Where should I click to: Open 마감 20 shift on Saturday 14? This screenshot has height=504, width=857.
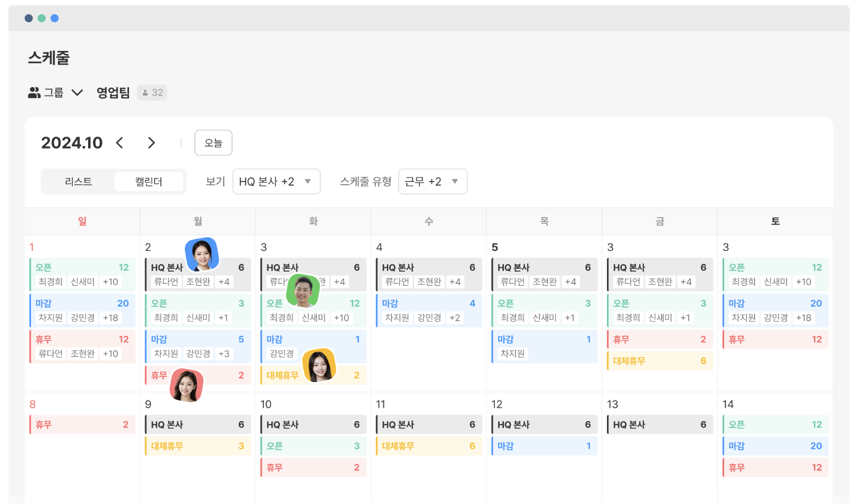[775, 446]
